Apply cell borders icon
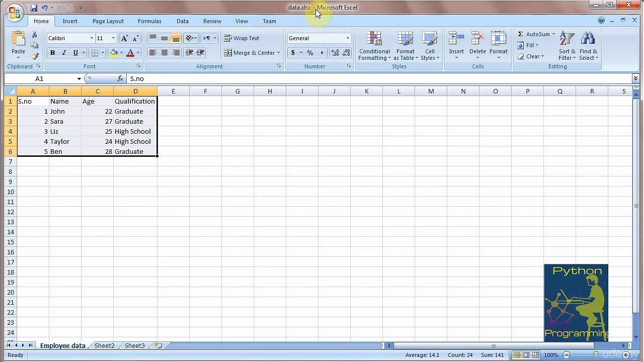Viewport: 644px width, 362px height. point(95,52)
